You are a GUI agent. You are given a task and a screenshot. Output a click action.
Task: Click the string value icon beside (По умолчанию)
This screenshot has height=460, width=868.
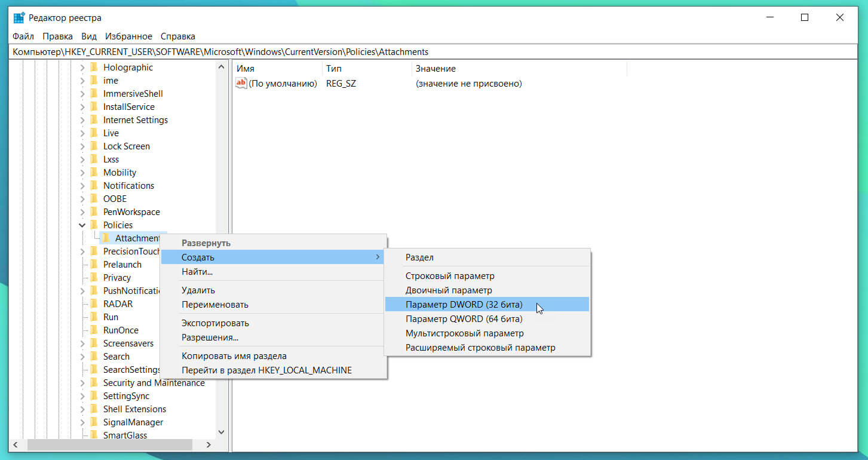click(241, 83)
